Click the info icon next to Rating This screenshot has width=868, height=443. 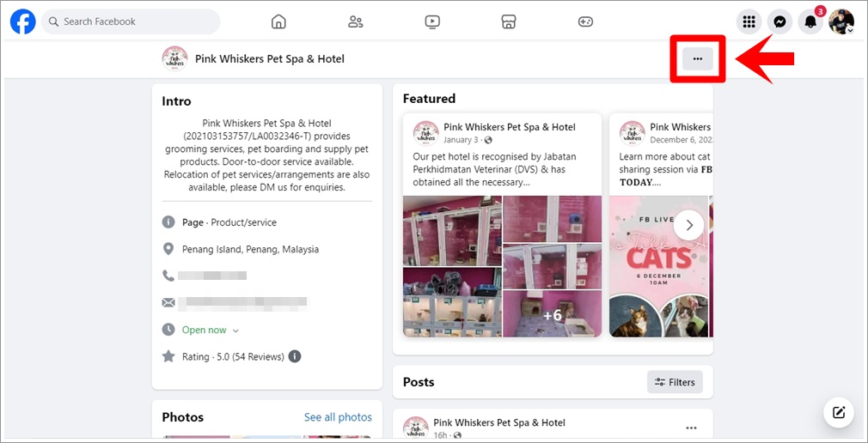tap(295, 357)
